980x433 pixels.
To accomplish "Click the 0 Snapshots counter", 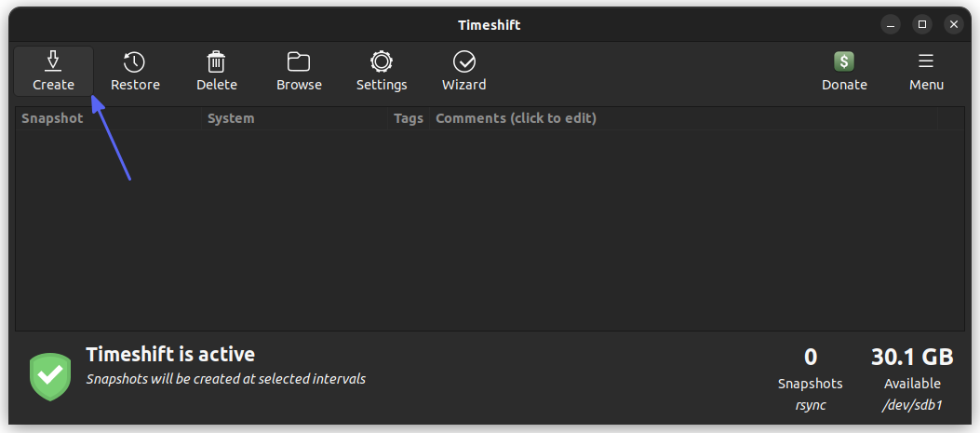I will tap(810, 369).
